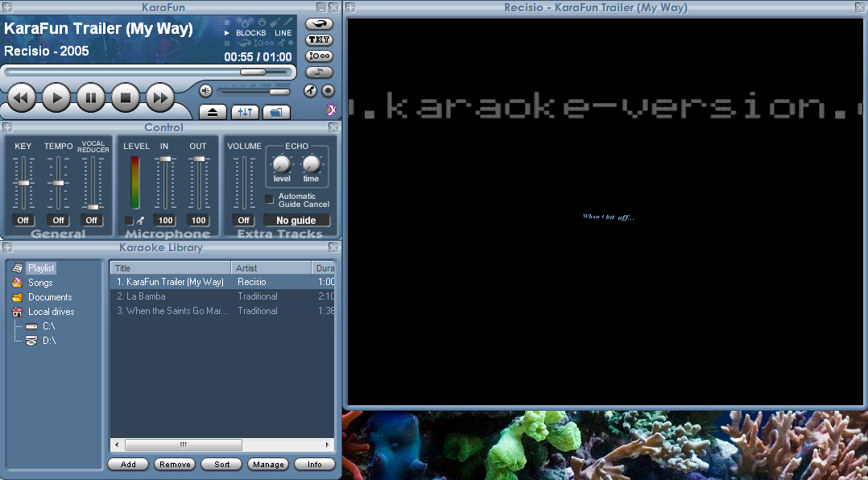This screenshot has height=480, width=868.
Task: Click the pin icon of the lyrics window
Action: pyautogui.click(x=350, y=8)
